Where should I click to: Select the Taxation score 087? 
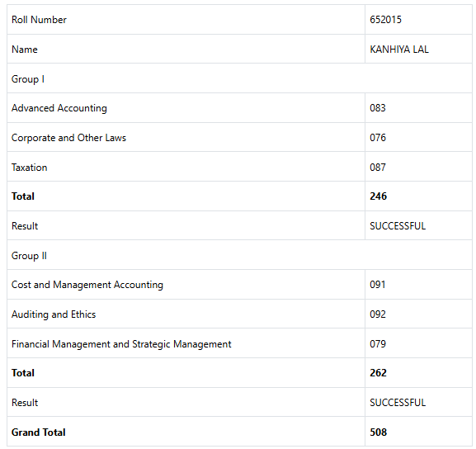tap(378, 167)
